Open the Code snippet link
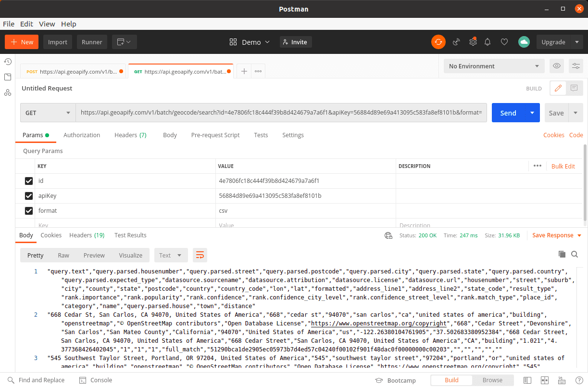 576,135
